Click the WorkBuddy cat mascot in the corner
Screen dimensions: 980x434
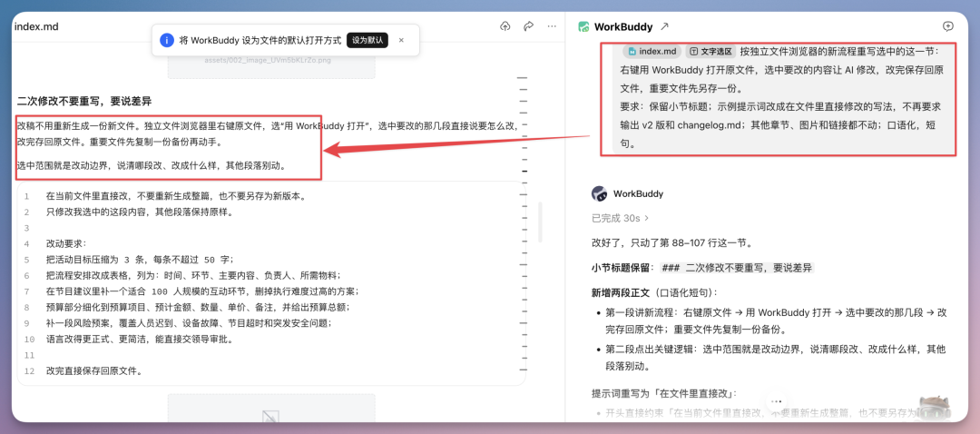[934, 409]
